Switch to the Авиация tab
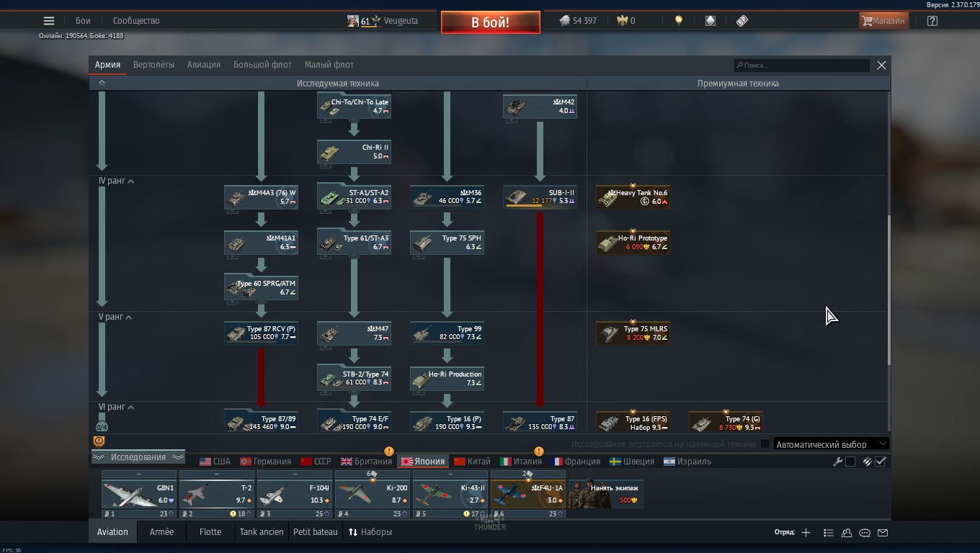 tap(204, 65)
